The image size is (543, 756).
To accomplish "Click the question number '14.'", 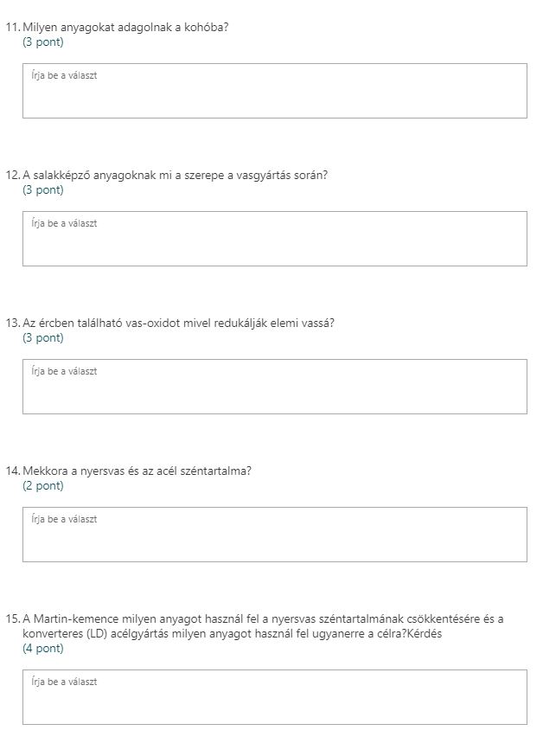I will (x=12, y=471).
